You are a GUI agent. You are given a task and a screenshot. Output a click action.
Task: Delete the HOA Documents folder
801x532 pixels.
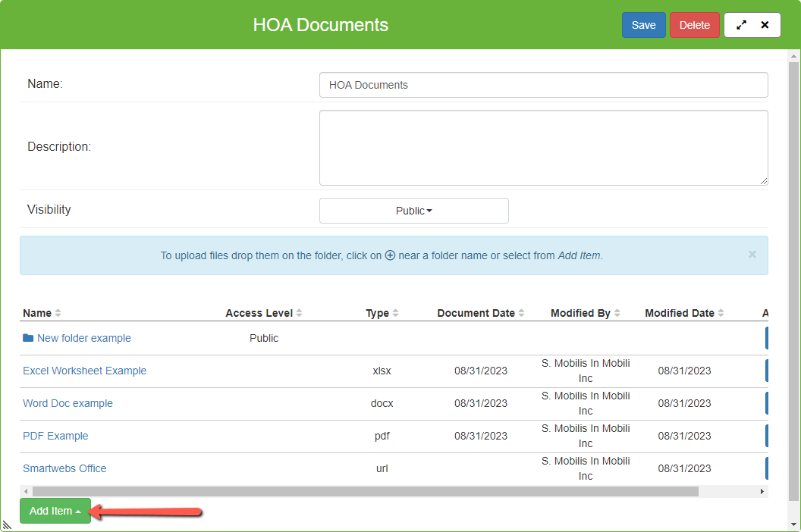694,25
